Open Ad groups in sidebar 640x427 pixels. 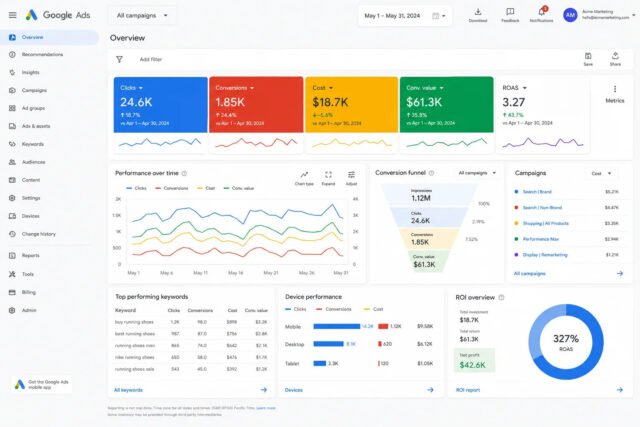click(x=49, y=108)
